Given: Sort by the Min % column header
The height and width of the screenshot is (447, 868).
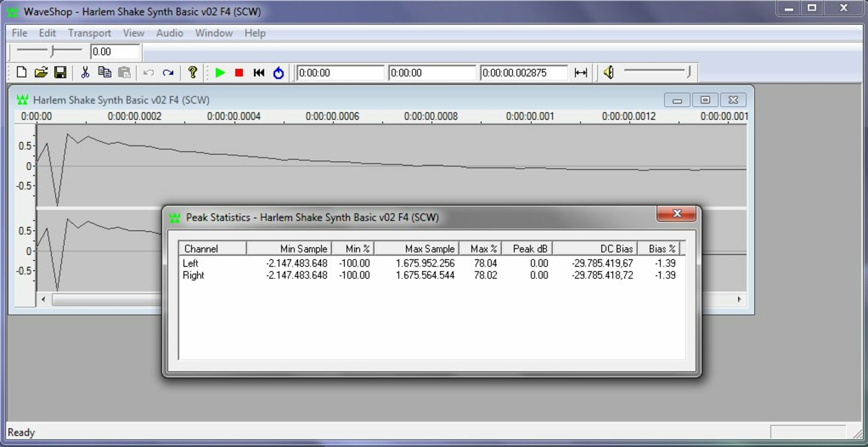Looking at the screenshot, I should (353, 249).
